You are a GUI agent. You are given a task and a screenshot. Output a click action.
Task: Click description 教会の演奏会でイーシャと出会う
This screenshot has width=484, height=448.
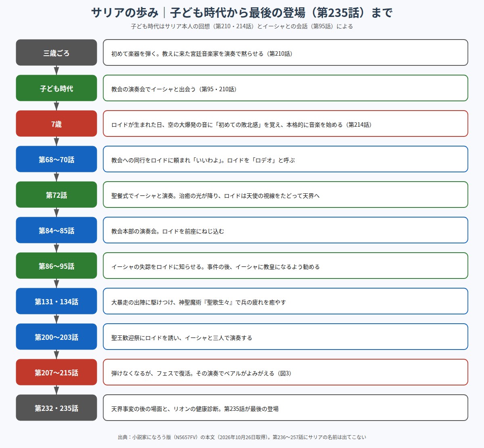pos(286,88)
